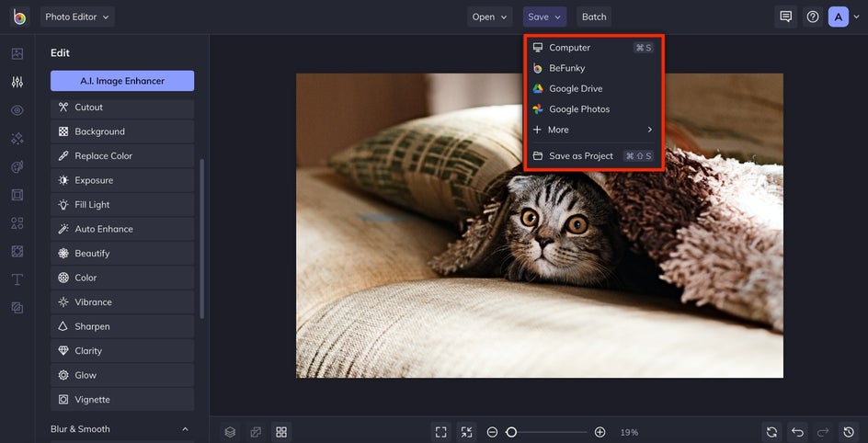The height and width of the screenshot is (443, 868).
Task: Save image to Computer
Action: point(593,48)
